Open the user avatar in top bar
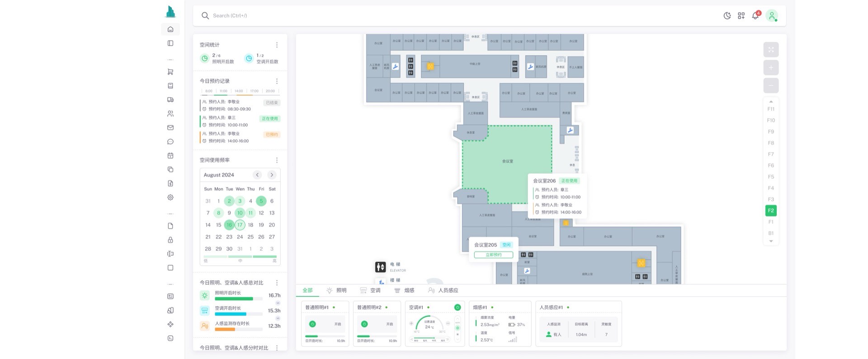Image resolution: width=868 pixels, height=359 pixels. coord(772,16)
